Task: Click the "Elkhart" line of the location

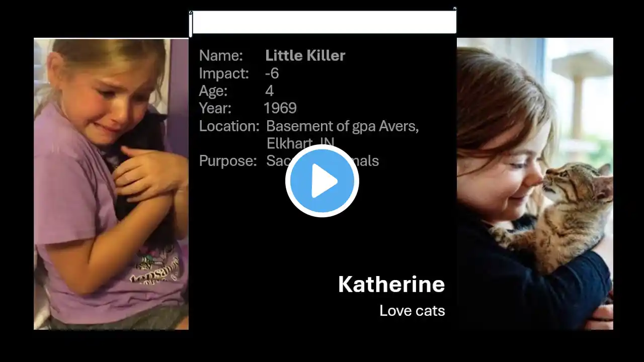Action: tap(300, 143)
